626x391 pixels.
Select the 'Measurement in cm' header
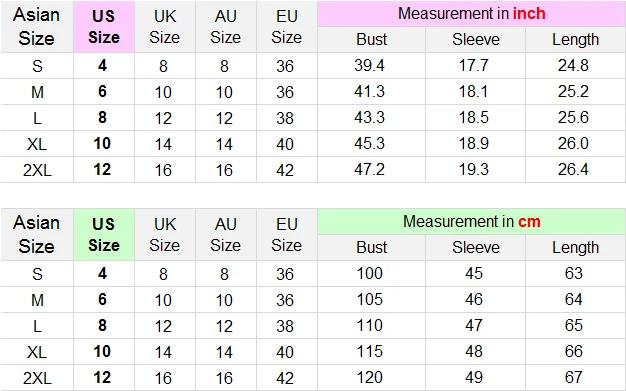(x=471, y=222)
